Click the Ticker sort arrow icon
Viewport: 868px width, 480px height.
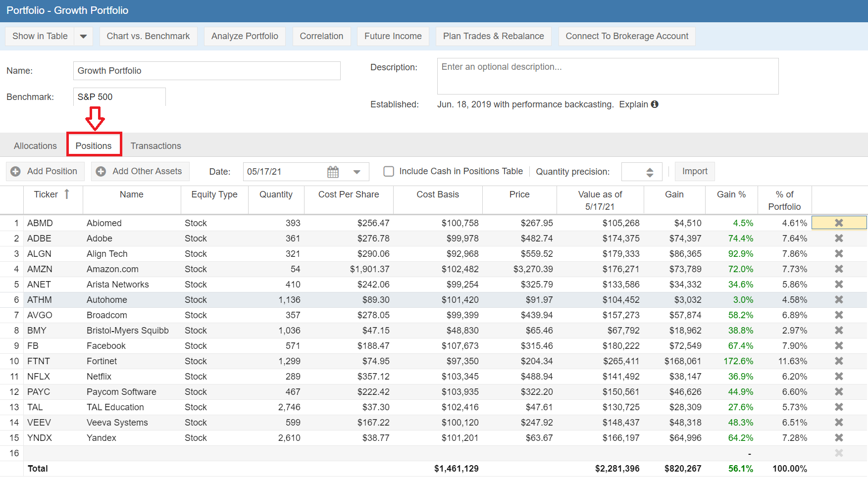tap(67, 194)
